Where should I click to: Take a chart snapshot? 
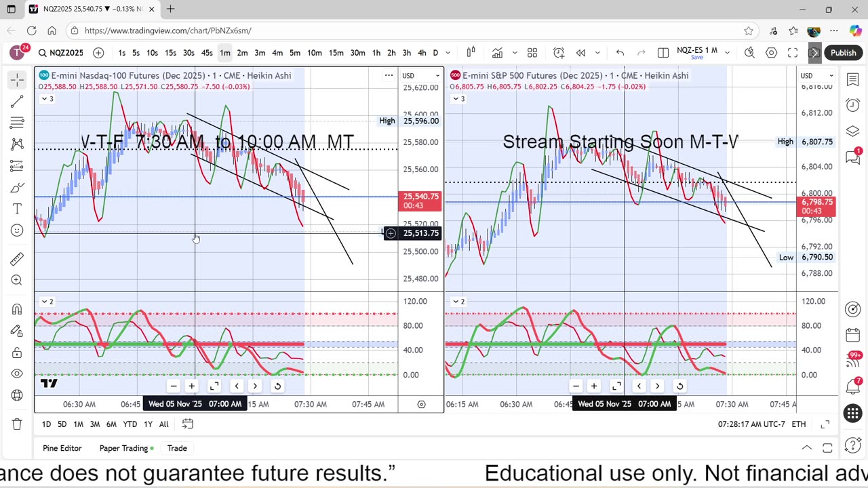coord(814,53)
